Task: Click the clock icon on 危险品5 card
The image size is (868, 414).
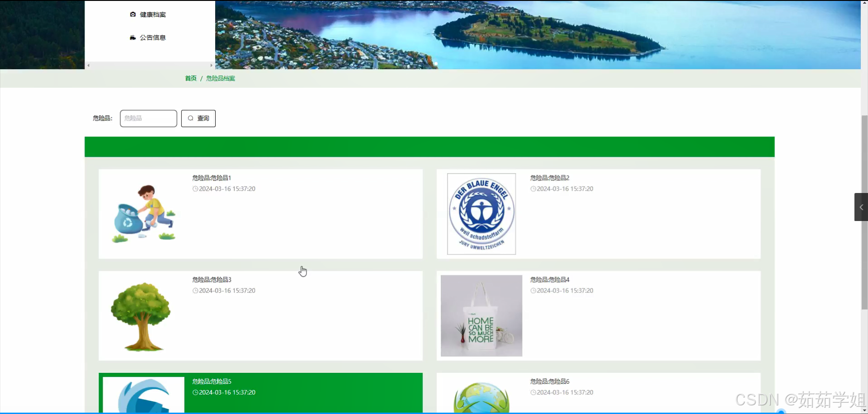Action: pyautogui.click(x=195, y=392)
